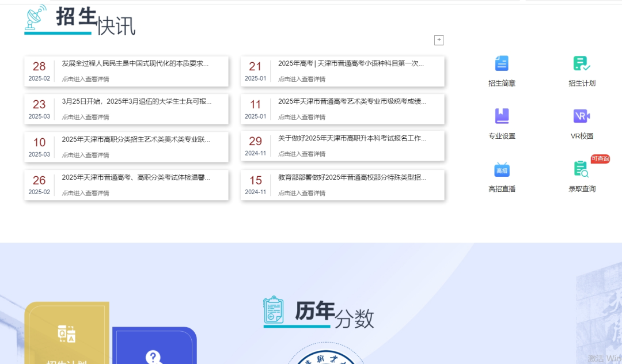Image resolution: width=622 pixels, height=364 pixels.
Task: Launch the VR校园 camera icon
Action: pos(582,116)
